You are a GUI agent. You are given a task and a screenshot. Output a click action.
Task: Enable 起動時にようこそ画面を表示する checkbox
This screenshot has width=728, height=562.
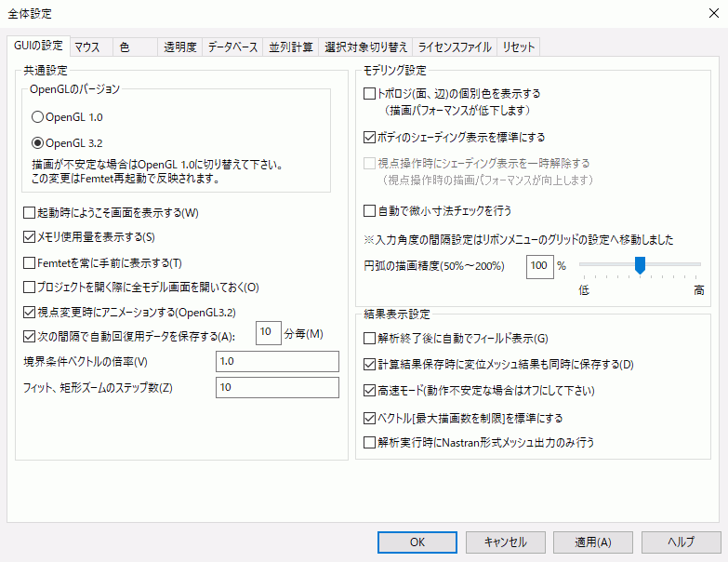[x=30, y=213]
